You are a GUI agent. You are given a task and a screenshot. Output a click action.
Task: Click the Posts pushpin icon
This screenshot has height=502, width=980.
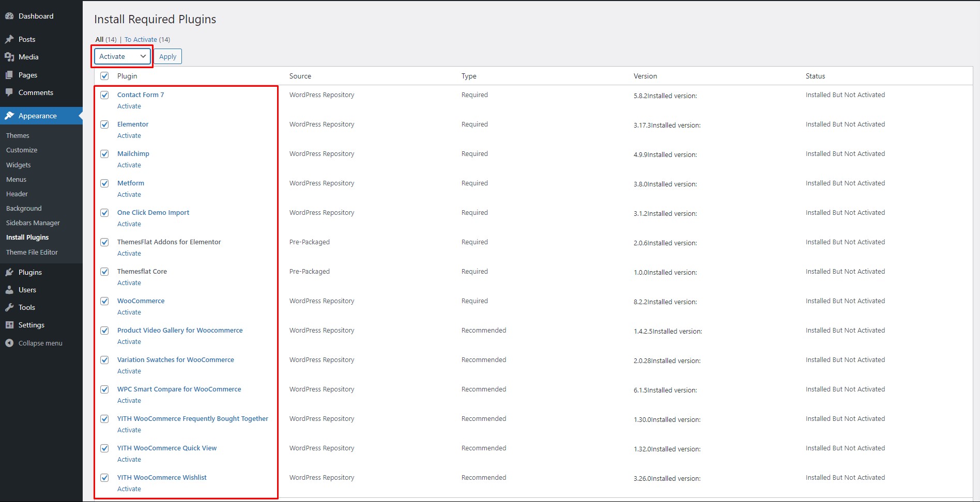click(x=9, y=39)
